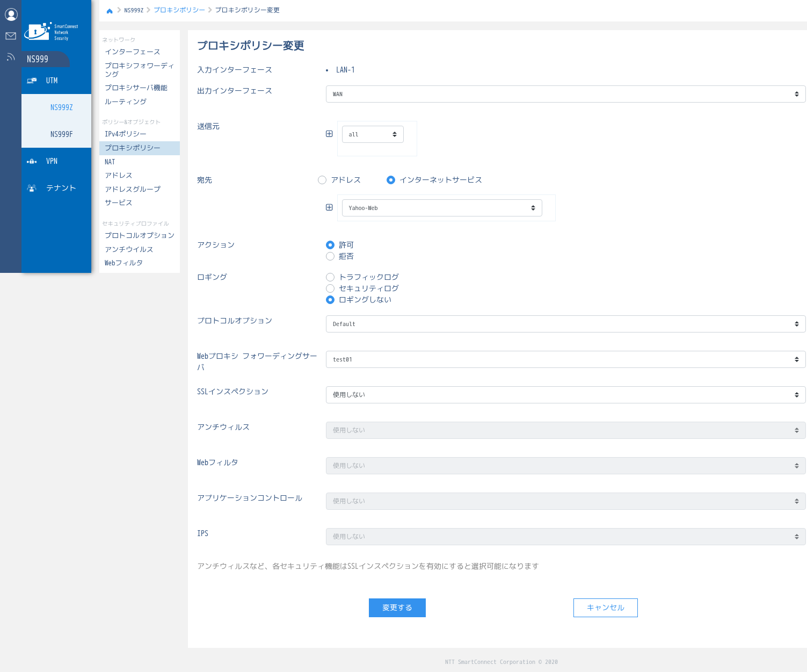The image size is (807, 672).
Task: Click the NS999 sidebar heading tab
Action: point(45,59)
